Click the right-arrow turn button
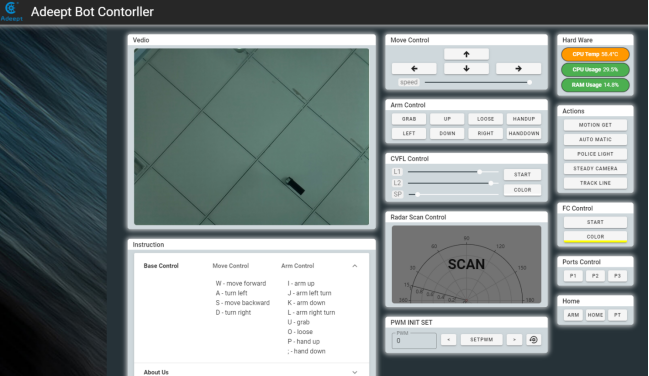 click(518, 69)
